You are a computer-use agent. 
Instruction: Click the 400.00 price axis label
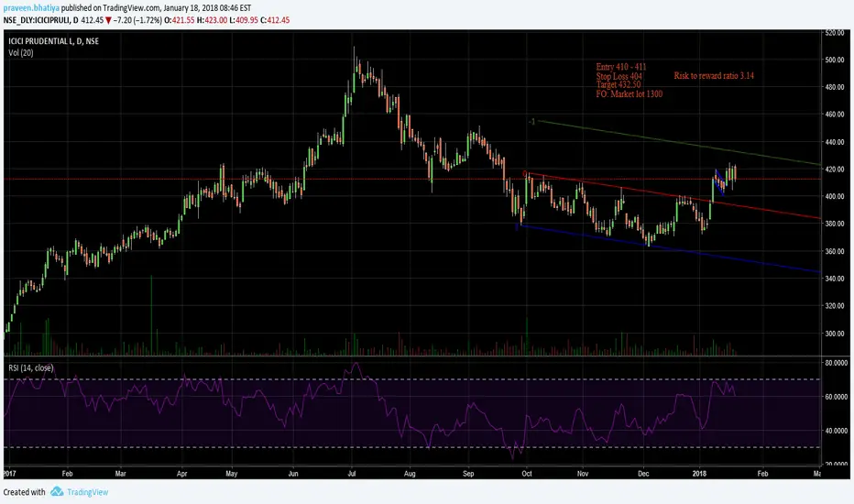834,196
